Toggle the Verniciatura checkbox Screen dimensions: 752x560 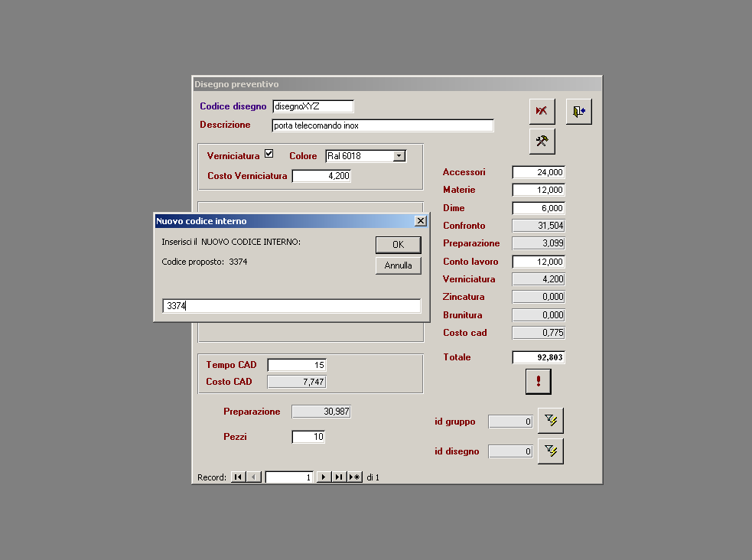tap(269, 154)
